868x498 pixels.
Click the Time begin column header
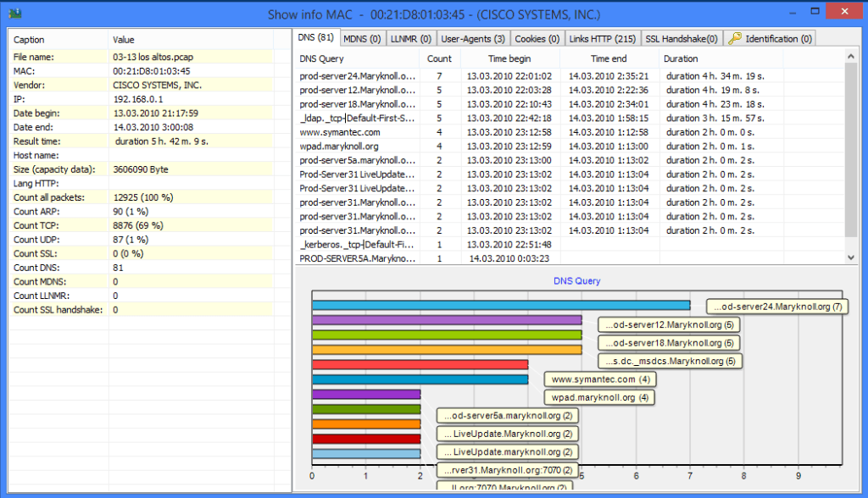509,58
